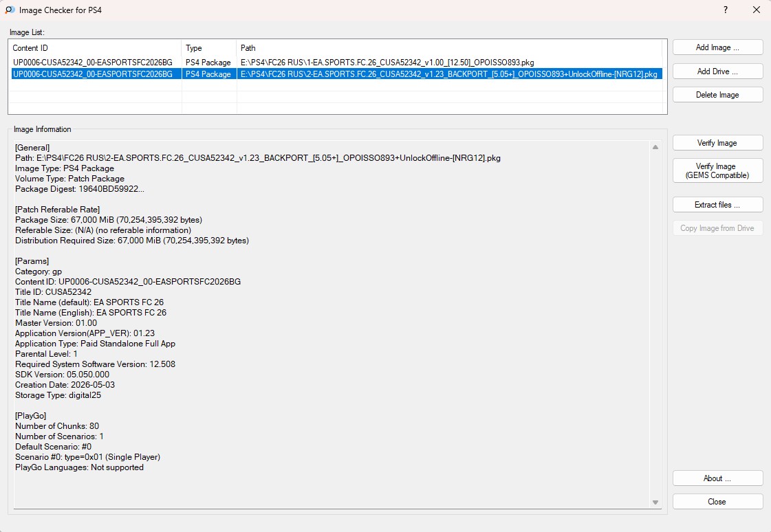Click PlayGo Languages: Not supported line
The image size is (771, 532).
(x=80, y=467)
